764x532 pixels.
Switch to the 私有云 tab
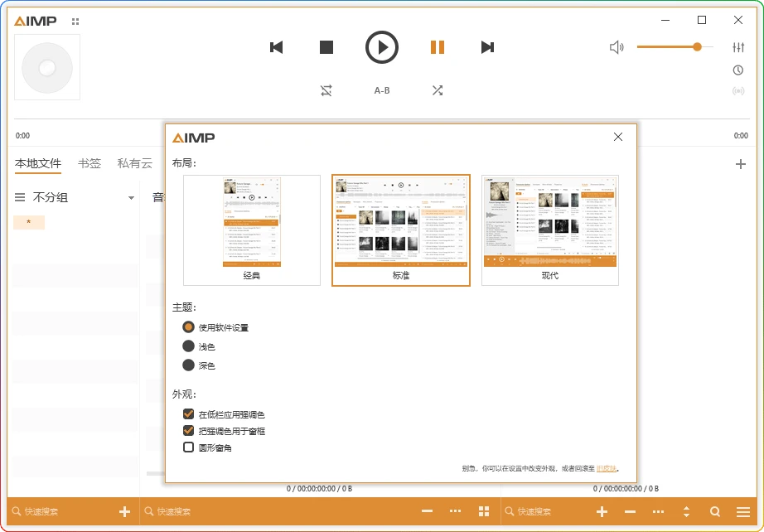[134, 163]
